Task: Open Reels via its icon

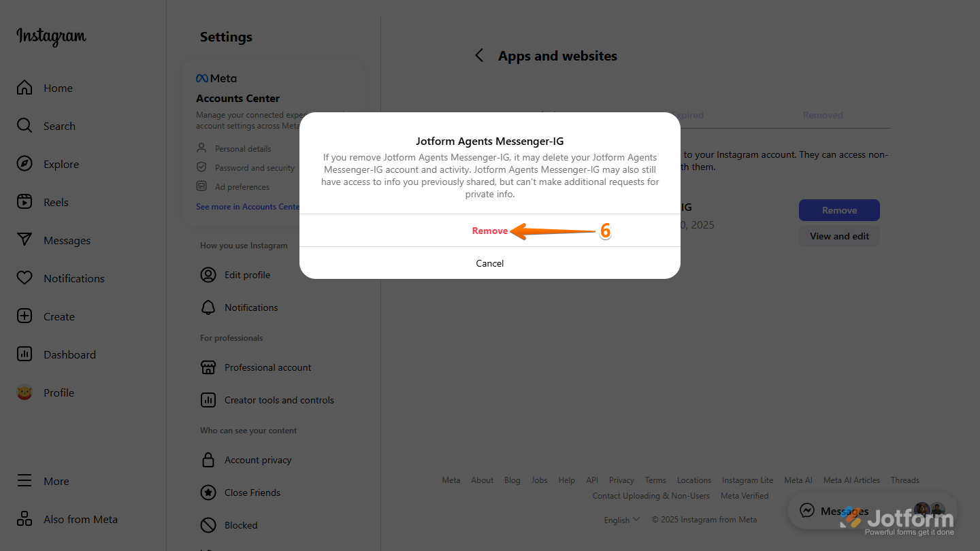Action: pos(24,202)
